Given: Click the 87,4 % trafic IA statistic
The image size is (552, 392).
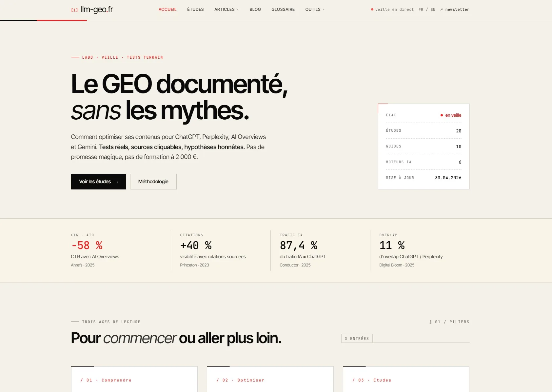Looking at the screenshot, I should click(299, 245).
